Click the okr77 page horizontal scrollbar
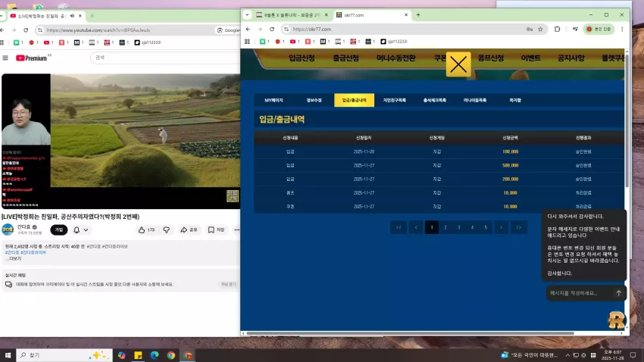644x362 pixels. pos(410,333)
